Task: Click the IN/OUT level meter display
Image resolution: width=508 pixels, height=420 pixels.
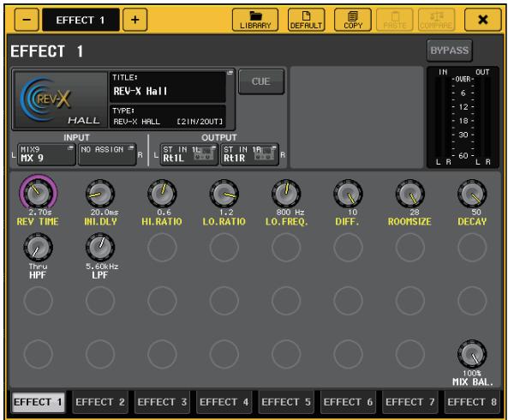Action: point(463,117)
